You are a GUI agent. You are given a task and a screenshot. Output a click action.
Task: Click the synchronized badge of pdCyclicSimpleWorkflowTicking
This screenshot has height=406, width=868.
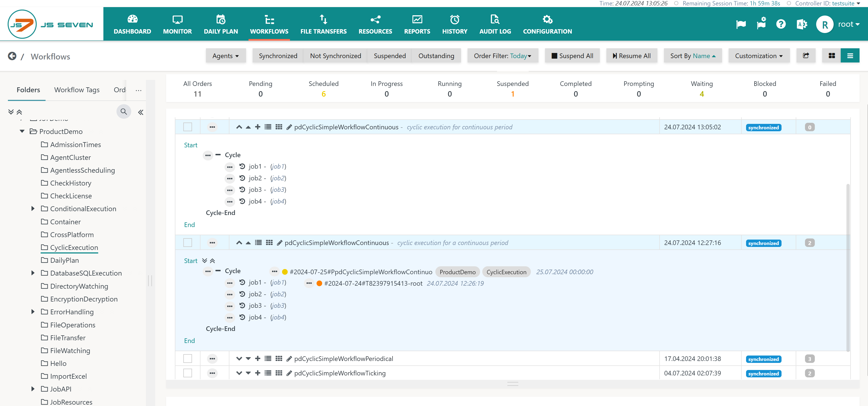(x=763, y=374)
